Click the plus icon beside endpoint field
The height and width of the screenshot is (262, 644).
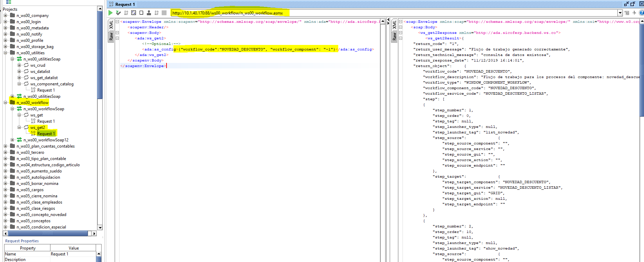(x=634, y=13)
